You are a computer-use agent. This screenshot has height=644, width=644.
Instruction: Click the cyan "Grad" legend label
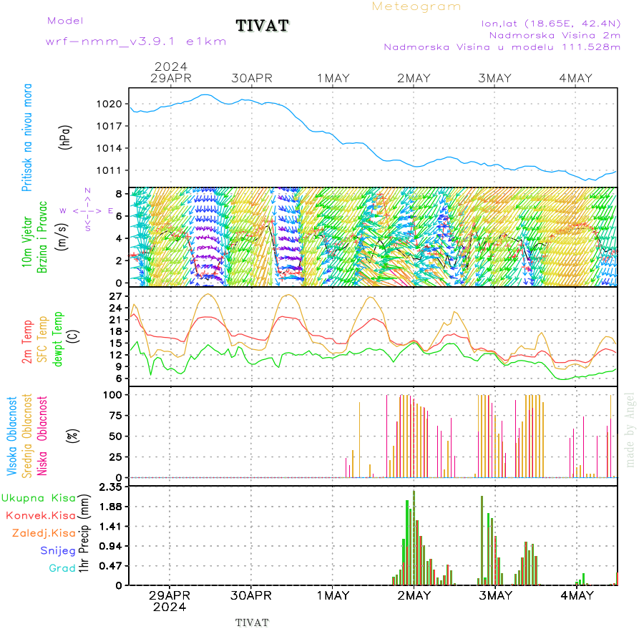(62, 568)
